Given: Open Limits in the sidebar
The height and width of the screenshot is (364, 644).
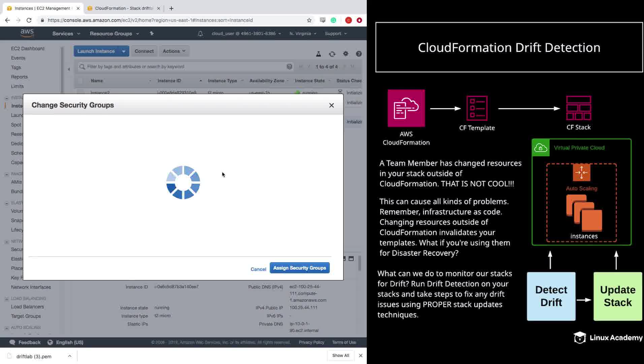Looking at the screenshot, I should (x=17, y=86).
